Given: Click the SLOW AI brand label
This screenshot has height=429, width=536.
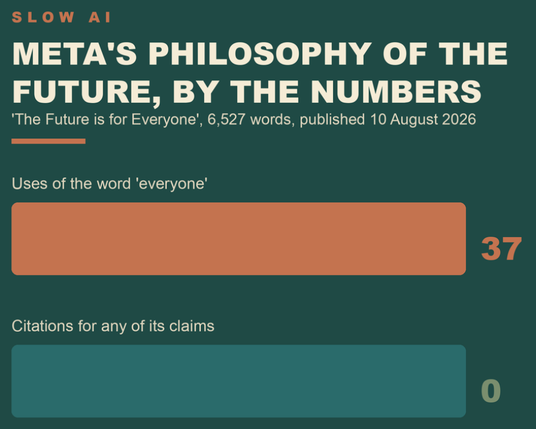Looking at the screenshot, I should coord(62,17).
